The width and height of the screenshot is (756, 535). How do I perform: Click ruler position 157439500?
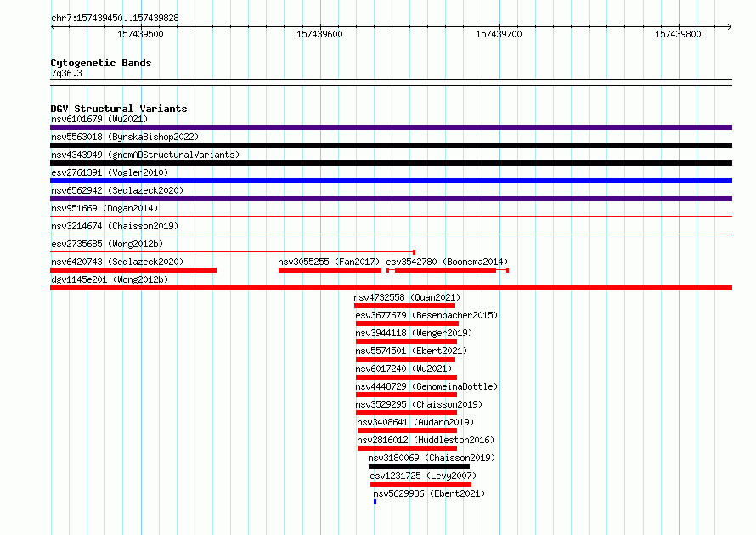140,34
